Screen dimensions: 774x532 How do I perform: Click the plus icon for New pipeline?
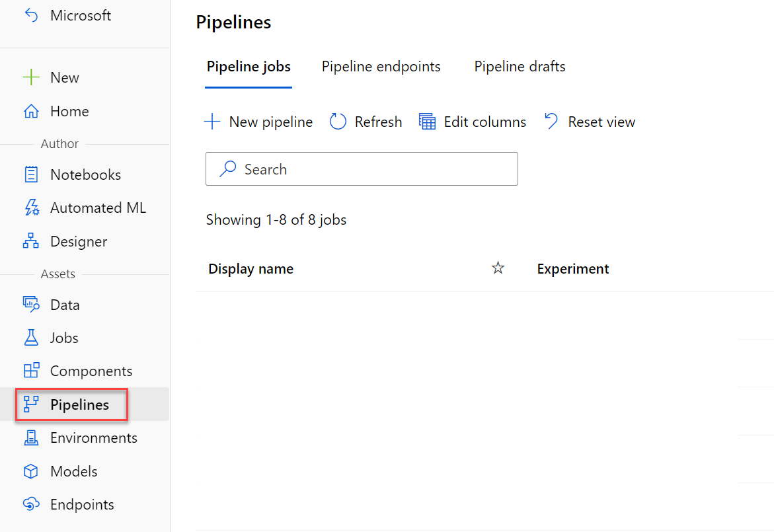[212, 122]
